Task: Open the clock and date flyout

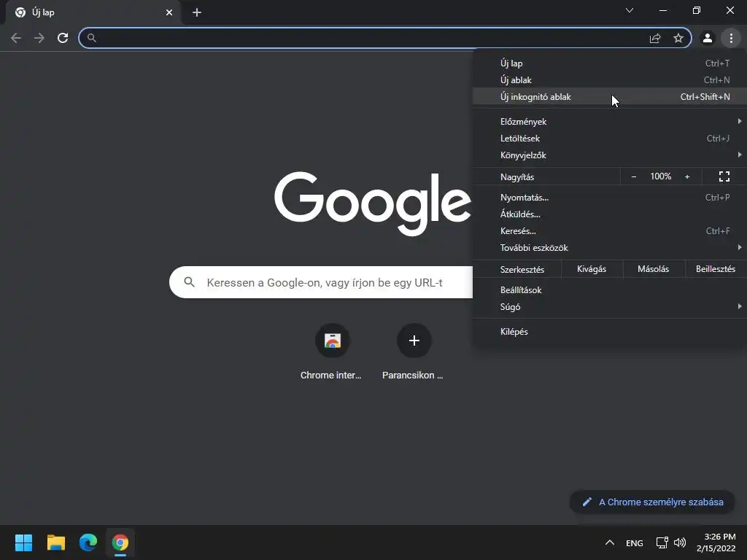Action: (716, 542)
